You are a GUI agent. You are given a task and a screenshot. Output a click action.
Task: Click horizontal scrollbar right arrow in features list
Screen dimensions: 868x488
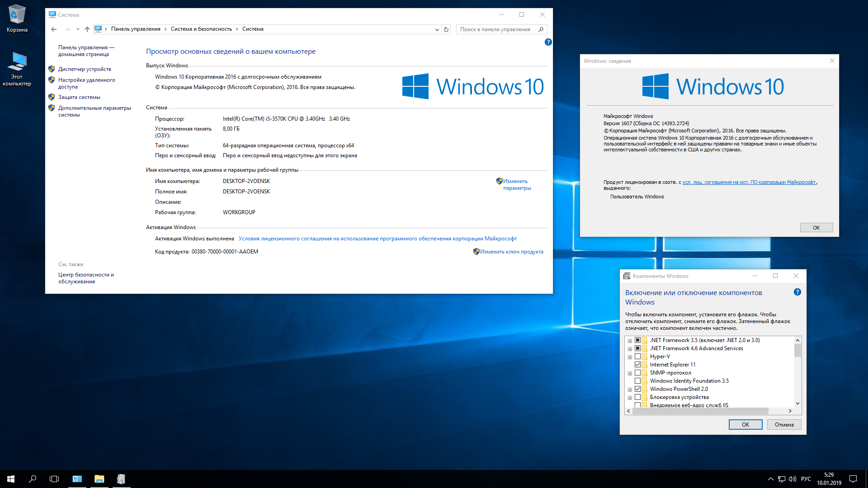(790, 411)
